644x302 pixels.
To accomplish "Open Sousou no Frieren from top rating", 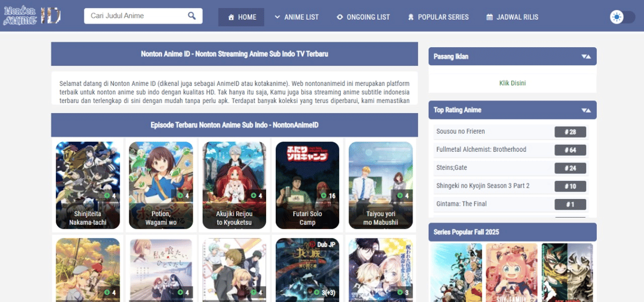I will [x=460, y=131].
